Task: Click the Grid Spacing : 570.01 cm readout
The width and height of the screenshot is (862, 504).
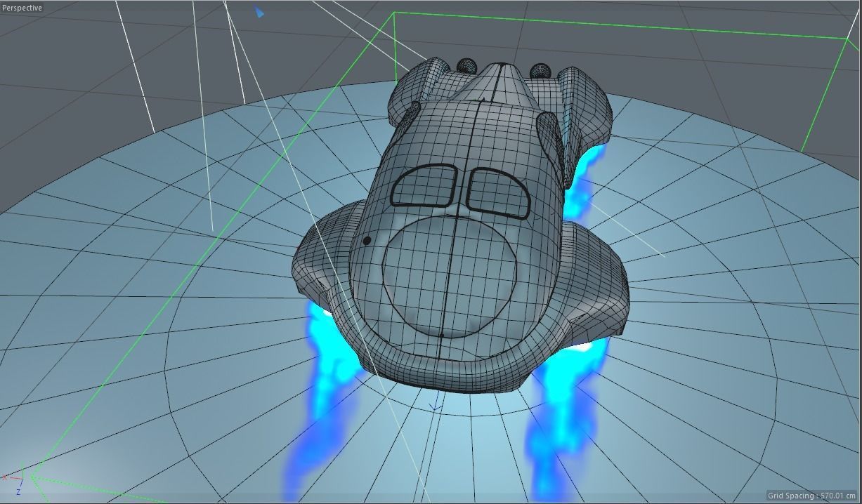Action: 811,496
